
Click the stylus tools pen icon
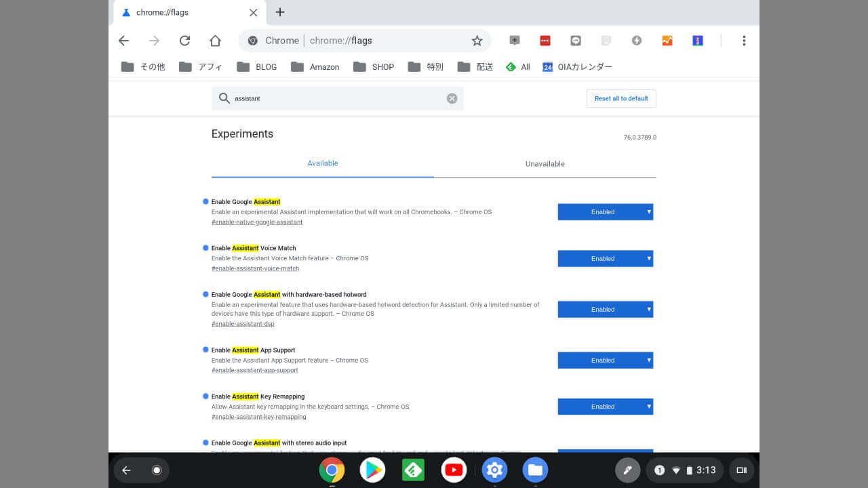coord(627,470)
